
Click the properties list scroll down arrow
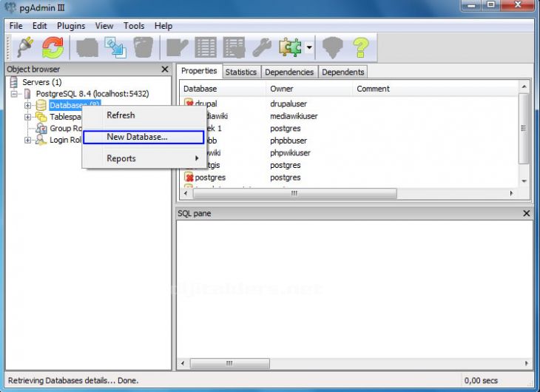524,181
